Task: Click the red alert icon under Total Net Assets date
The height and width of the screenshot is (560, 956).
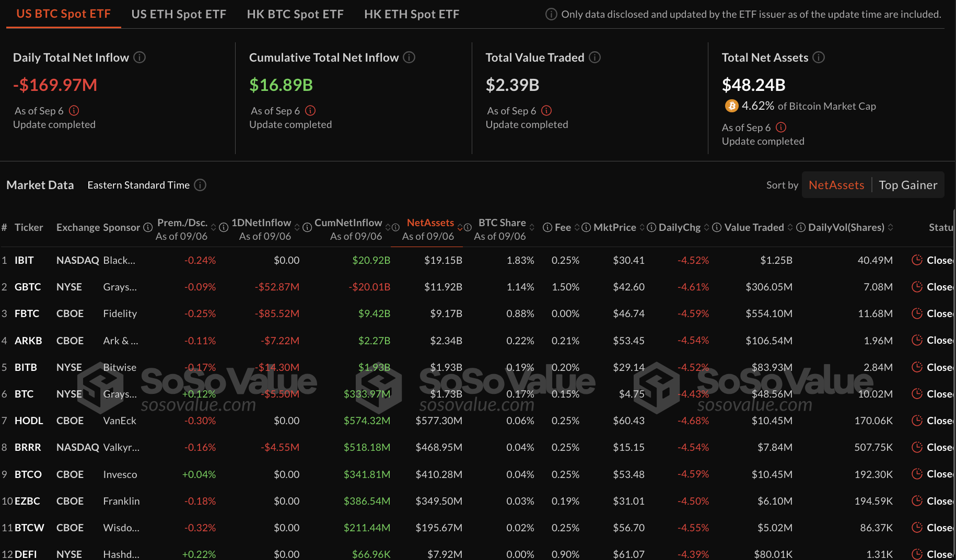Action: 781,127
